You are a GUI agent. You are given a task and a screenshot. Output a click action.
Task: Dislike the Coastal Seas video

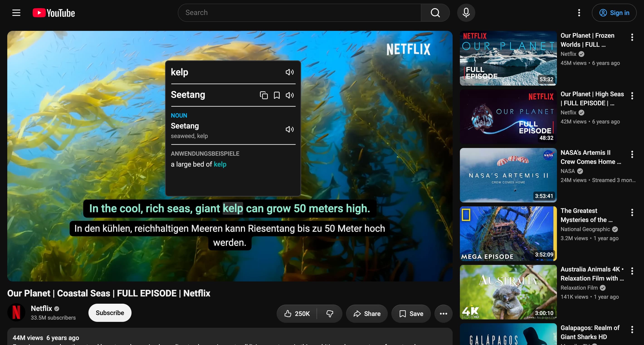pos(329,313)
